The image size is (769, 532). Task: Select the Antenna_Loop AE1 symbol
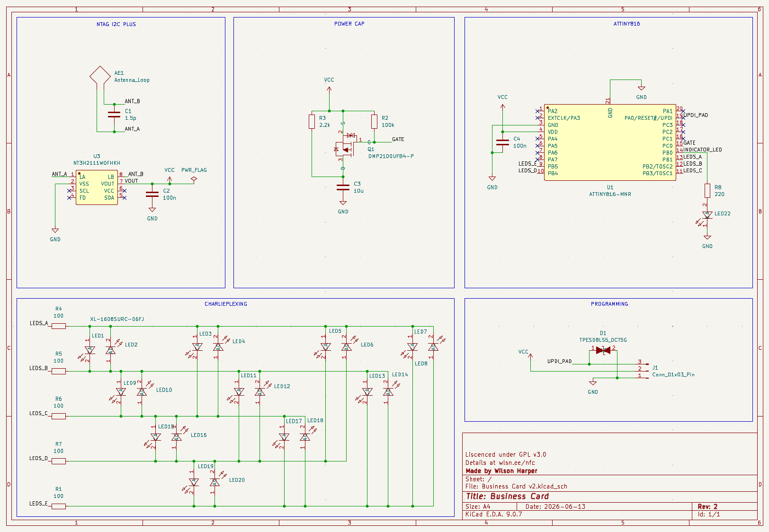point(100,76)
